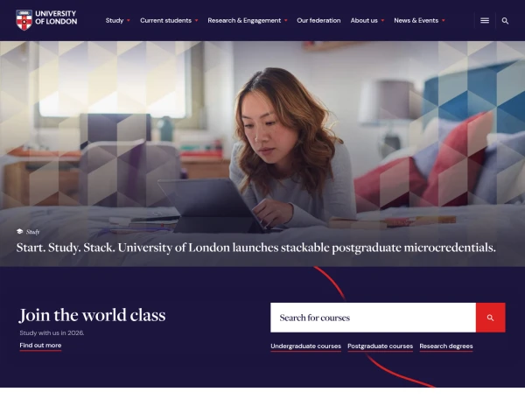
Task: Click the header search magnifier icon
Action: point(505,21)
